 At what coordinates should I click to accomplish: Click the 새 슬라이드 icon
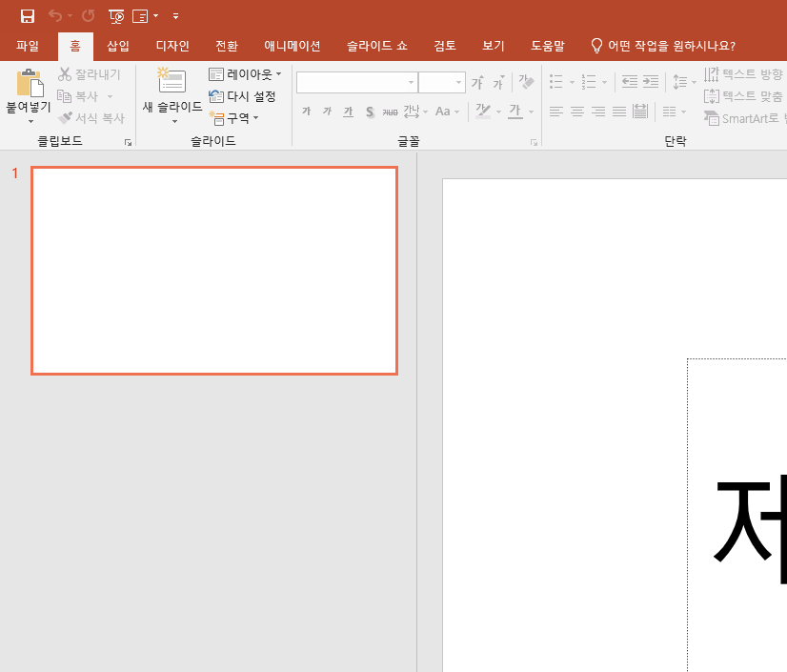(172, 81)
